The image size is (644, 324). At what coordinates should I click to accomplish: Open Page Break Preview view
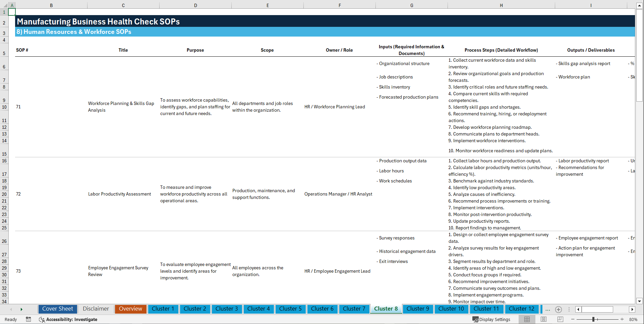click(560, 319)
